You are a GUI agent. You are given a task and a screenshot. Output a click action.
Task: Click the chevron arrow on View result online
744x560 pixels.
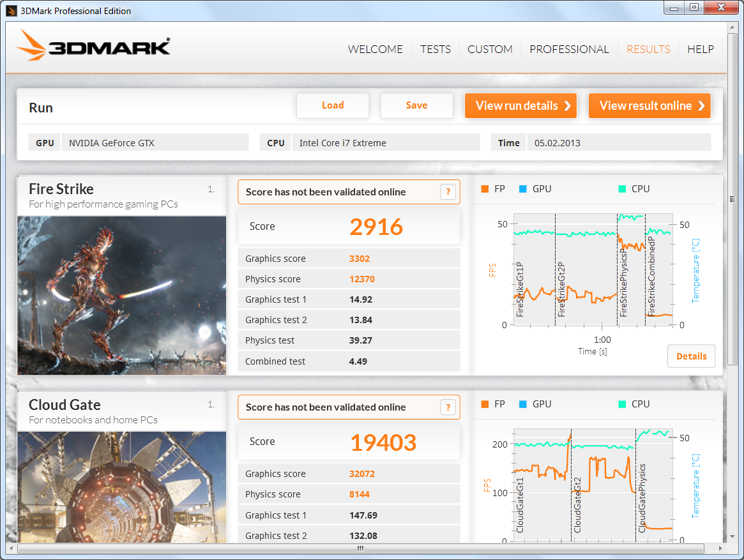(701, 105)
